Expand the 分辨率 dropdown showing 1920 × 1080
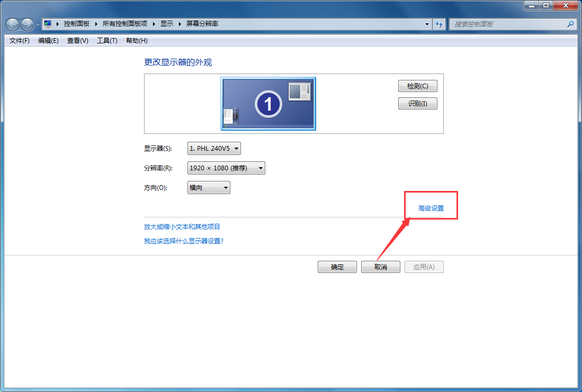 coord(226,168)
